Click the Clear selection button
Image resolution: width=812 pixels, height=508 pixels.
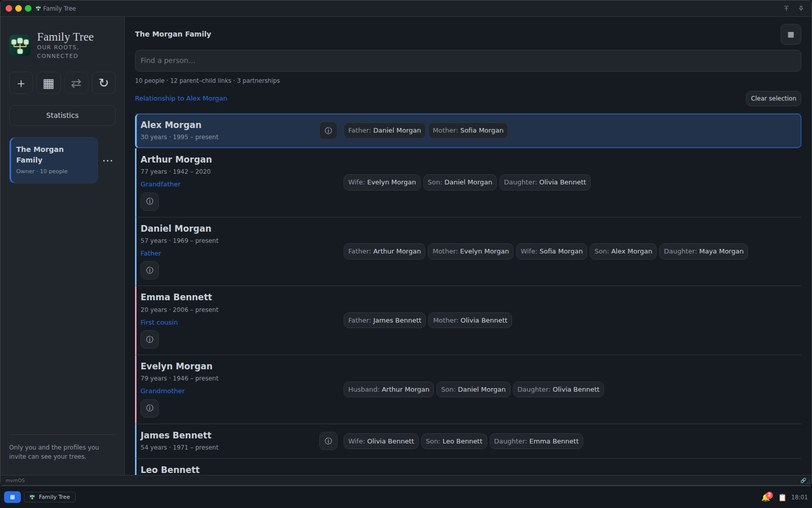point(773,99)
